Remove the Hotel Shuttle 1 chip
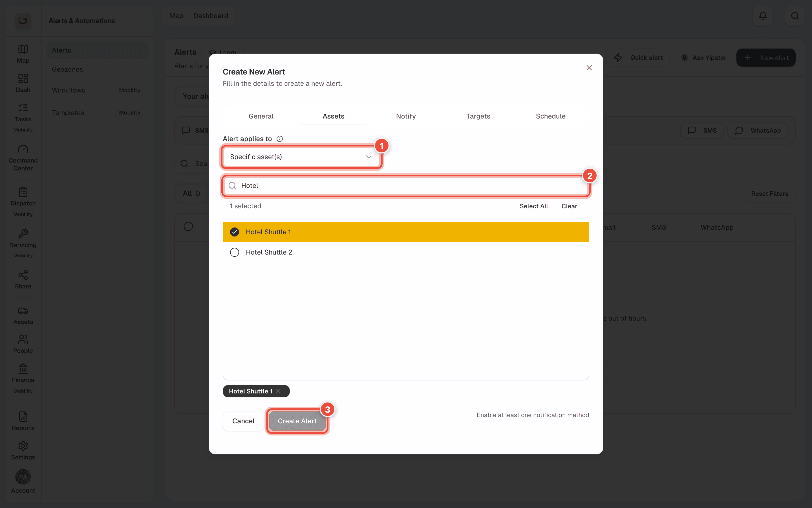The height and width of the screenshot is (508, 812). (x=278, y=391)
